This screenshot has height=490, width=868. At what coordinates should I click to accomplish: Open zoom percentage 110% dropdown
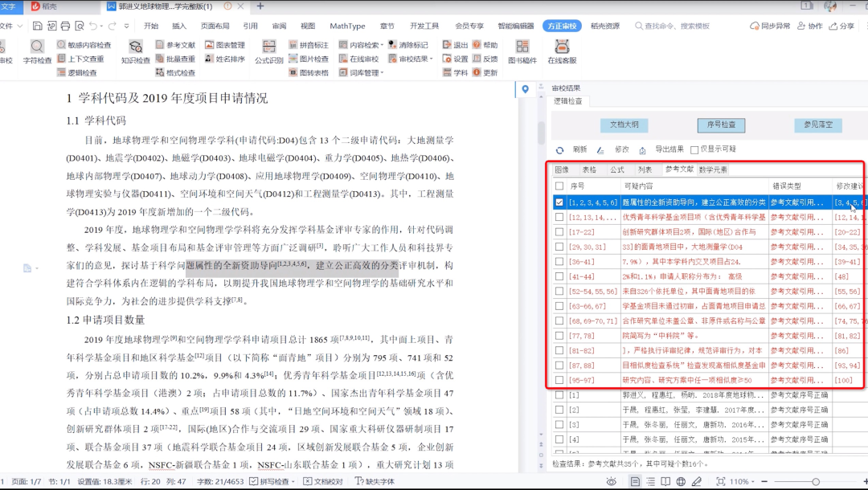pyautogui.click(x=753, y=482)
